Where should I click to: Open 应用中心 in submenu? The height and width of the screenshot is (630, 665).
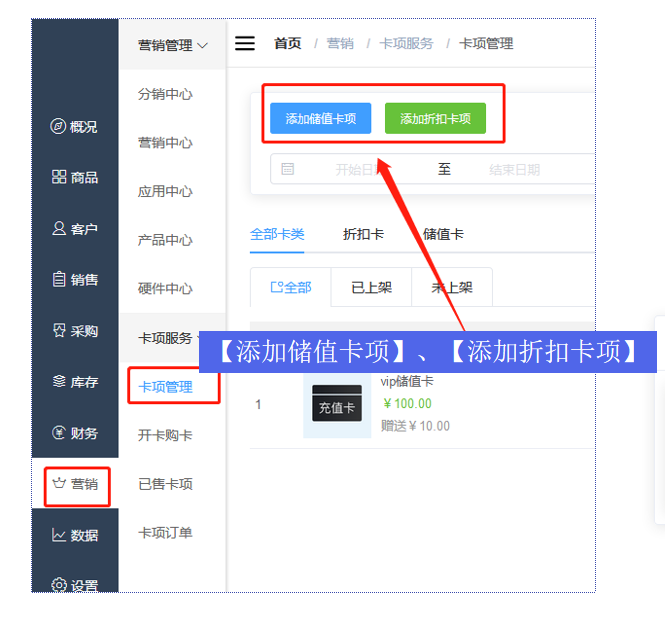click(165, 191)
